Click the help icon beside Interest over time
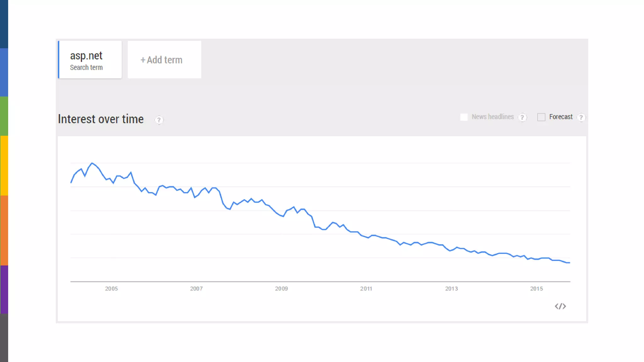The height and width of the screenshot is (362, 644). pos(159,120)
